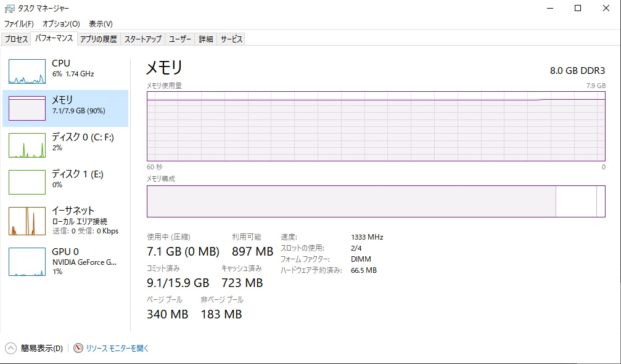Click the resource monitor icon
Viewport: 621px width, 364px height.
click(x=78, y=348)
